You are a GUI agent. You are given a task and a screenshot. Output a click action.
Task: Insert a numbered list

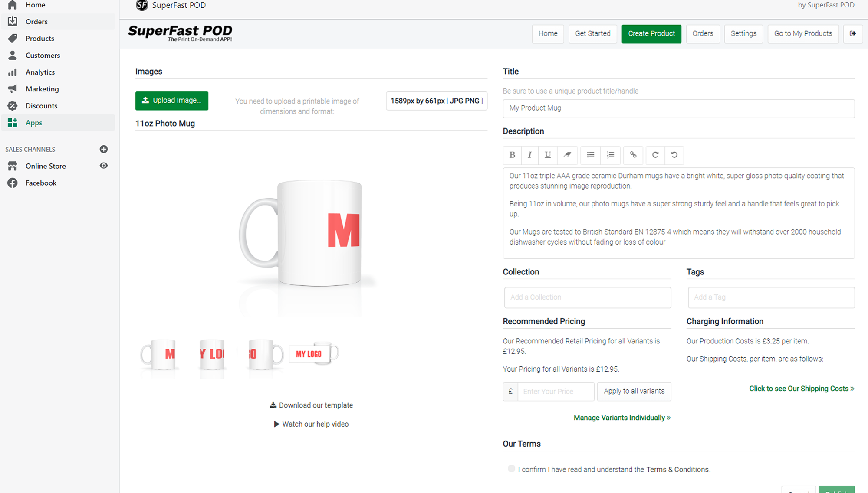point(610,155)
